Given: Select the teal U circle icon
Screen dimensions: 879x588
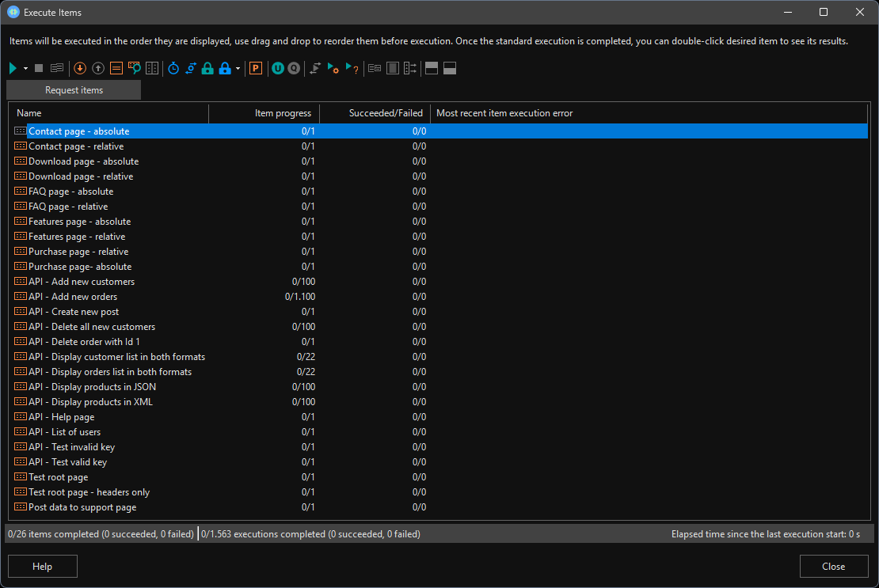Looking at the screenshot, I should tap(277, 68).
